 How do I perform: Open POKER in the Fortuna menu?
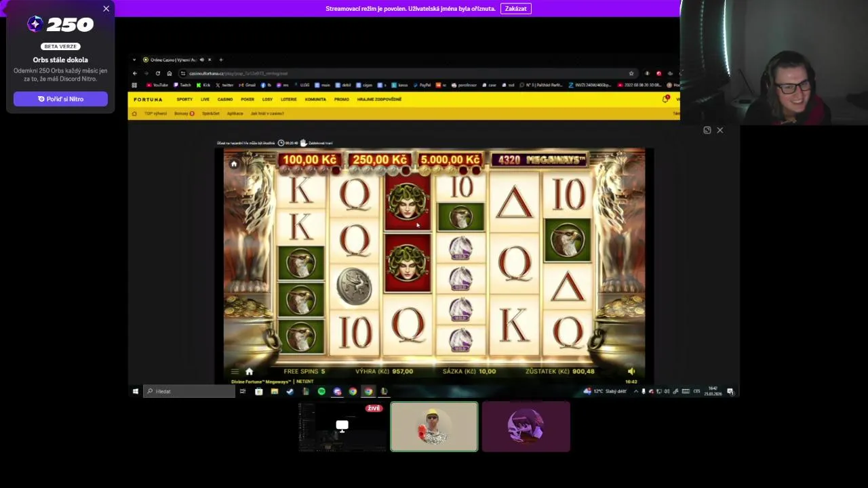248,100
